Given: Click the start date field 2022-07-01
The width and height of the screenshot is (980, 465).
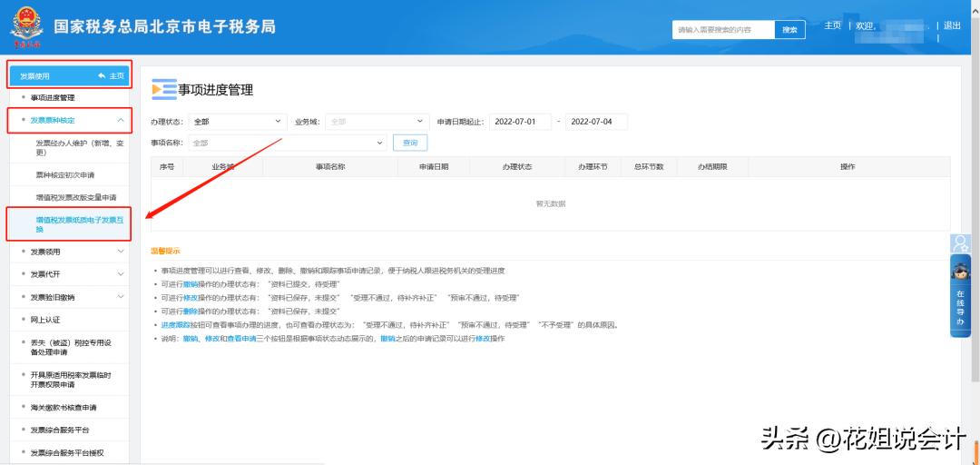Looking at the screenshot, I should [x=520, y=122].
